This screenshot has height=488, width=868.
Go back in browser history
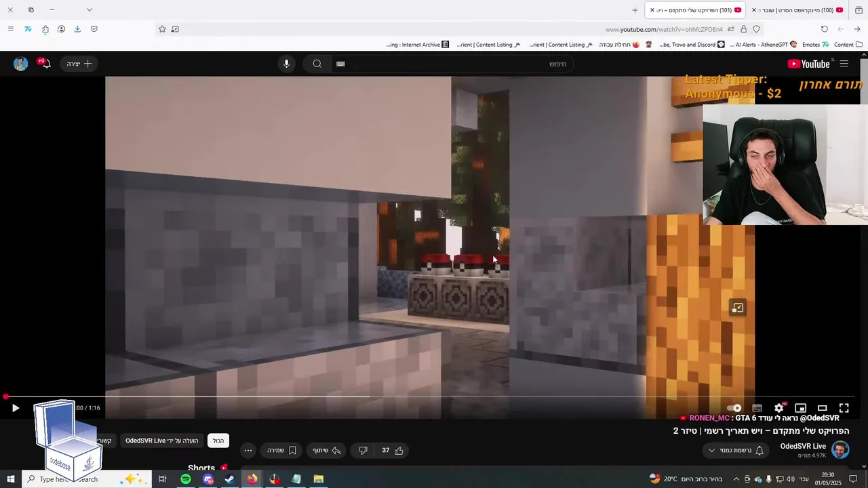point(857,29)
